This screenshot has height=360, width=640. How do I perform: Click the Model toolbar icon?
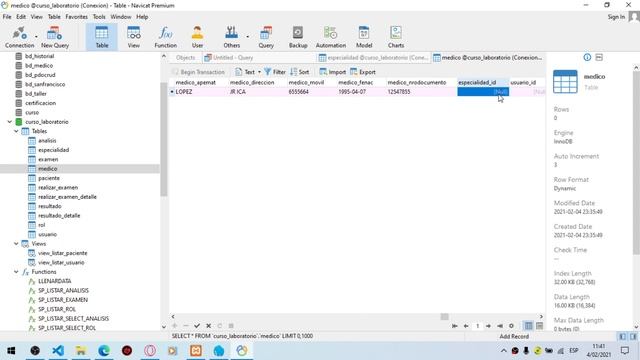click(x=364, y=37)
